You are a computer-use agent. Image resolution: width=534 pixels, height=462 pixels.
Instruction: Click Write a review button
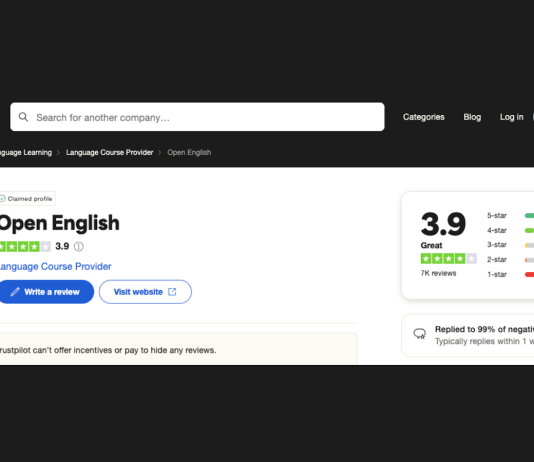(46, 292)
